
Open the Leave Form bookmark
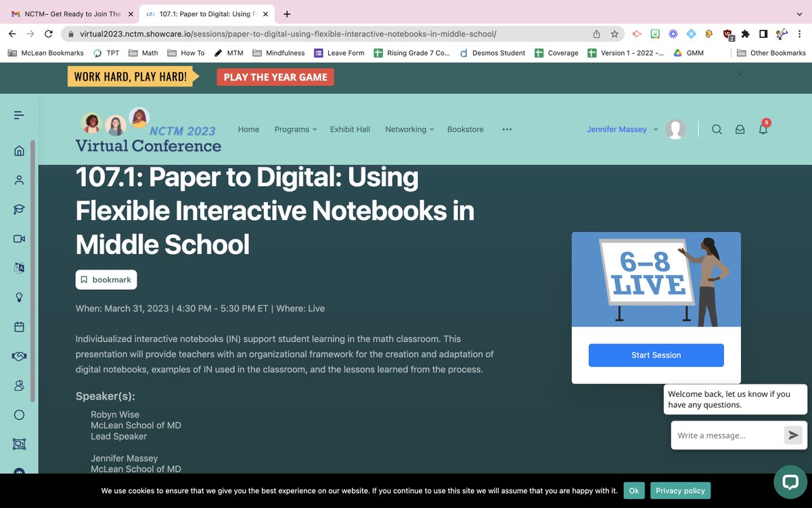[339, 53]
